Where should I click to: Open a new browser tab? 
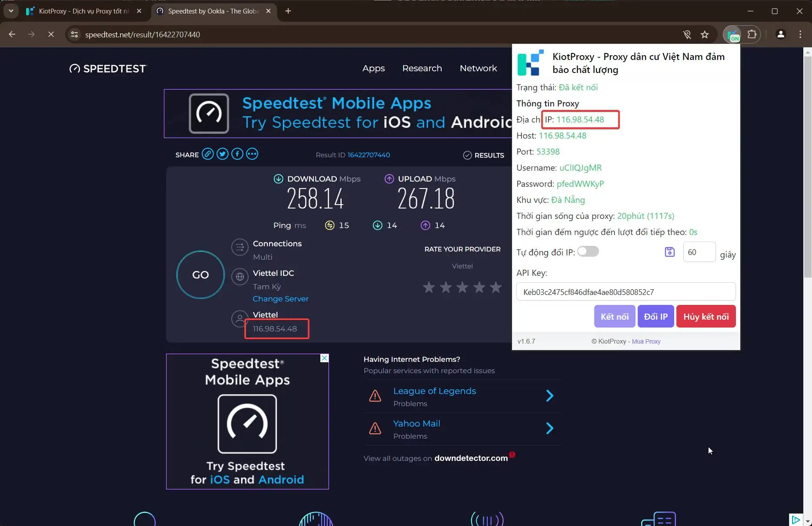(x=288, y=11)
